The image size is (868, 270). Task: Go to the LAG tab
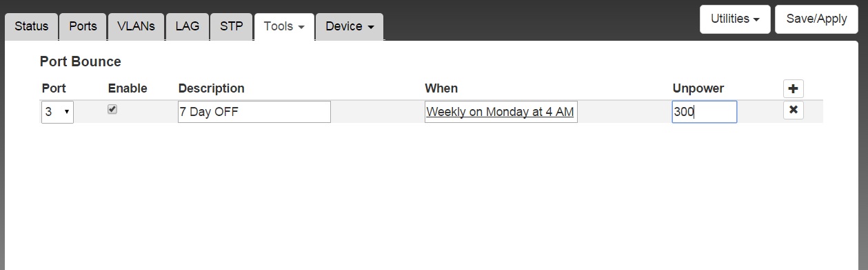187,27
